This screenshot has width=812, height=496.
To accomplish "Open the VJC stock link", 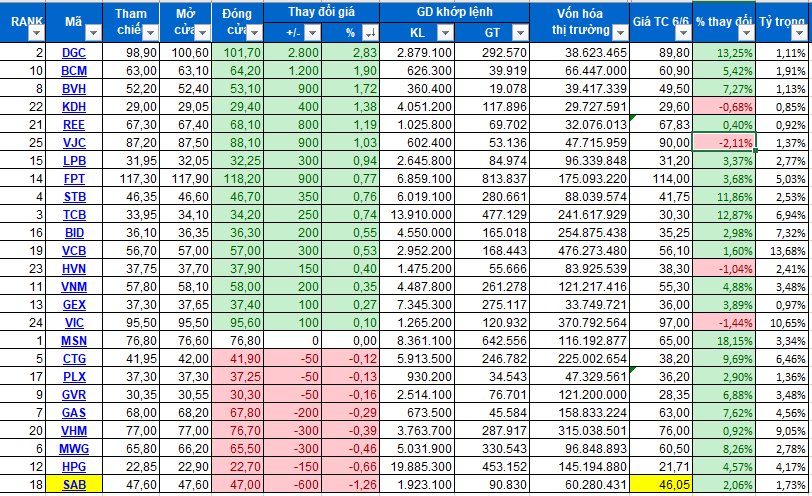I will pos(74,143).
